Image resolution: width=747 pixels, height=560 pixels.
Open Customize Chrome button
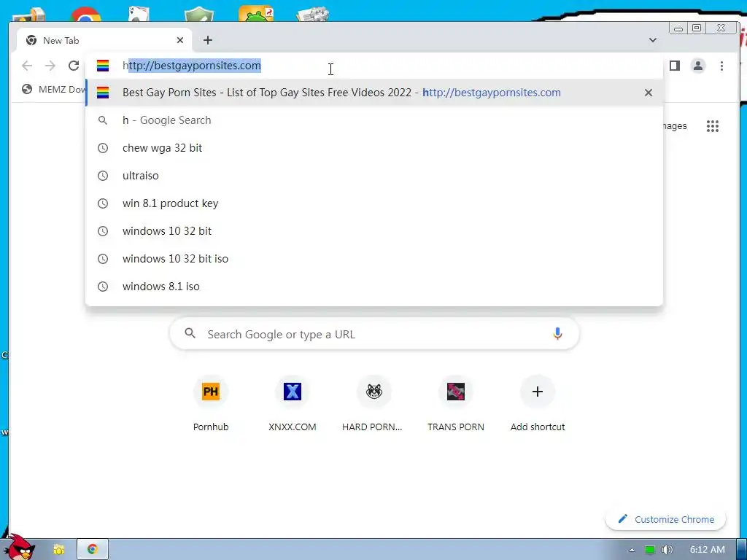[665, 519]
